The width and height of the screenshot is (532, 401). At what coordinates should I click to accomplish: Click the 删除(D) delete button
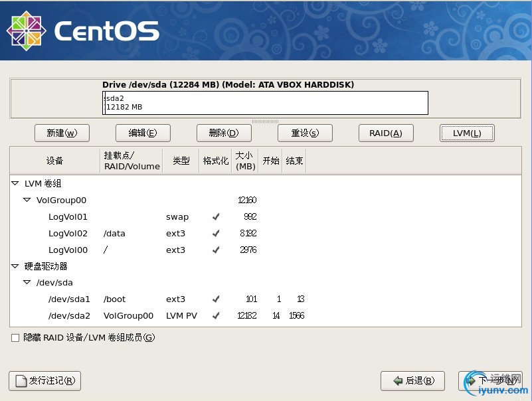[x=224, y=133]
